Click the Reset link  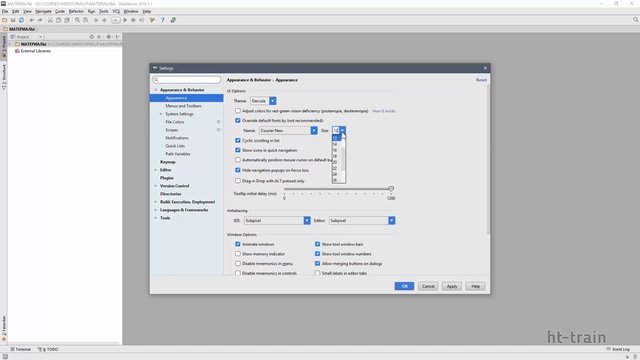click(x=481, y=80)
